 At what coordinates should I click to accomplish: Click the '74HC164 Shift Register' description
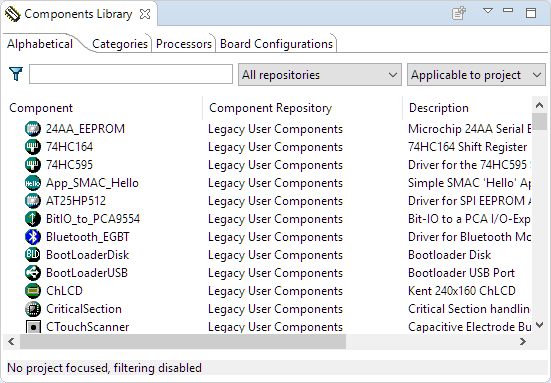pyautogui.click(x=468, y=147)
